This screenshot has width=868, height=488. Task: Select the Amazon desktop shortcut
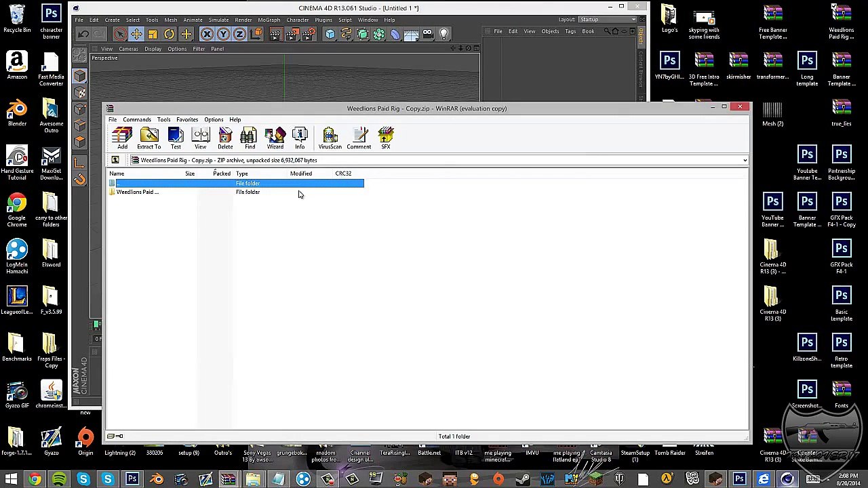click(17, 66)
